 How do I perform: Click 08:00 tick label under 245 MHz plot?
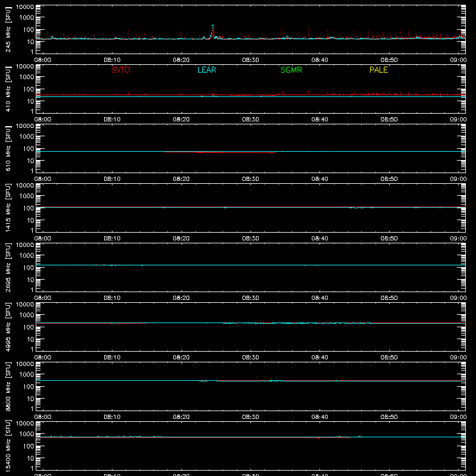click(x=43, y=60)
